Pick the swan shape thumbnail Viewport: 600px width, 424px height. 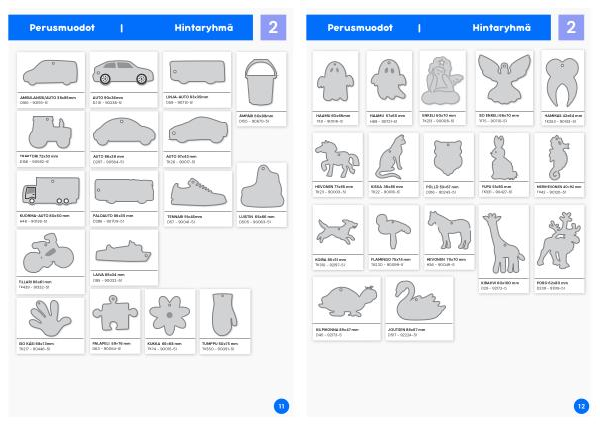point(419,301)
